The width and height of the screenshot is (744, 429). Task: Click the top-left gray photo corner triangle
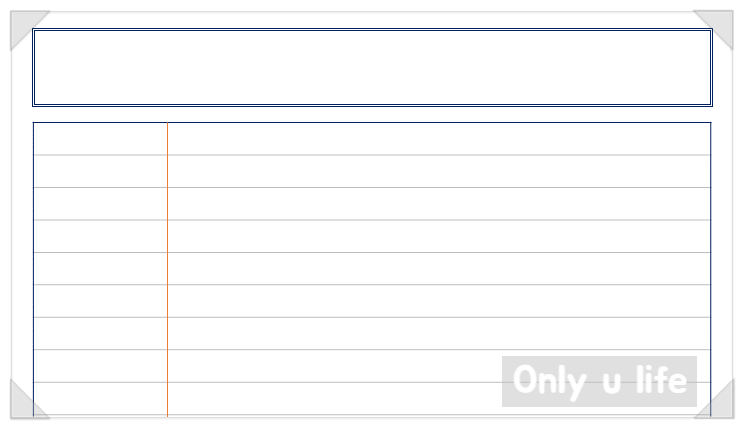(x=24, y=25)
